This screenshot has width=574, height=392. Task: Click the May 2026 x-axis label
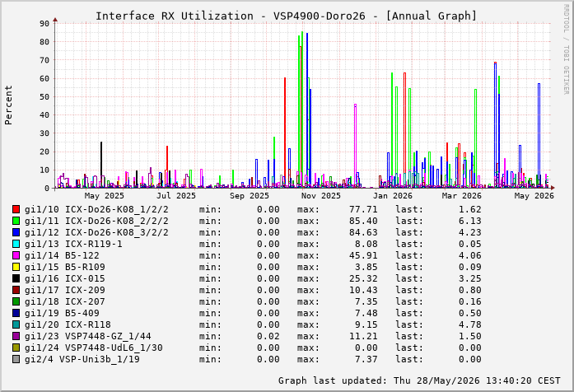click(534, 196)
